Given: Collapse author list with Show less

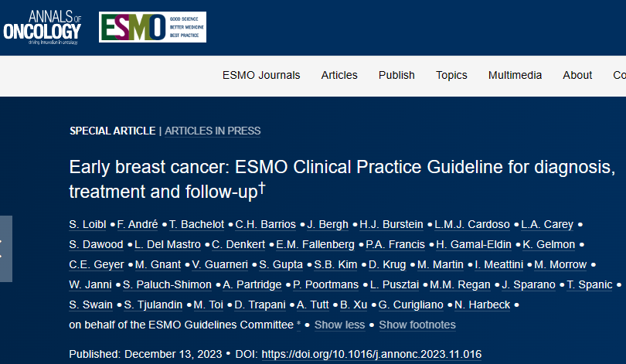Looking at the screenshot, I should 339,325.
